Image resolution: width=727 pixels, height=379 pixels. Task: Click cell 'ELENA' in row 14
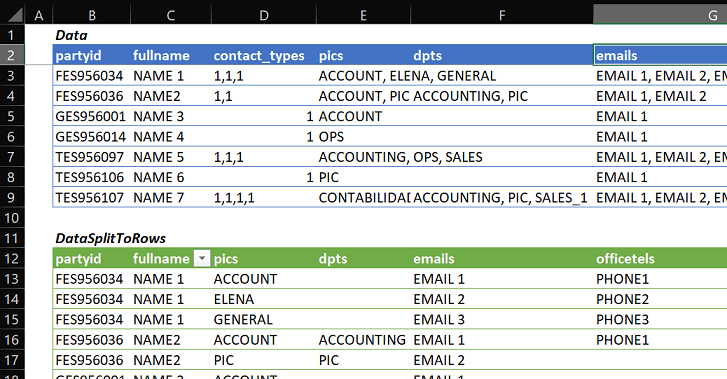264,299
